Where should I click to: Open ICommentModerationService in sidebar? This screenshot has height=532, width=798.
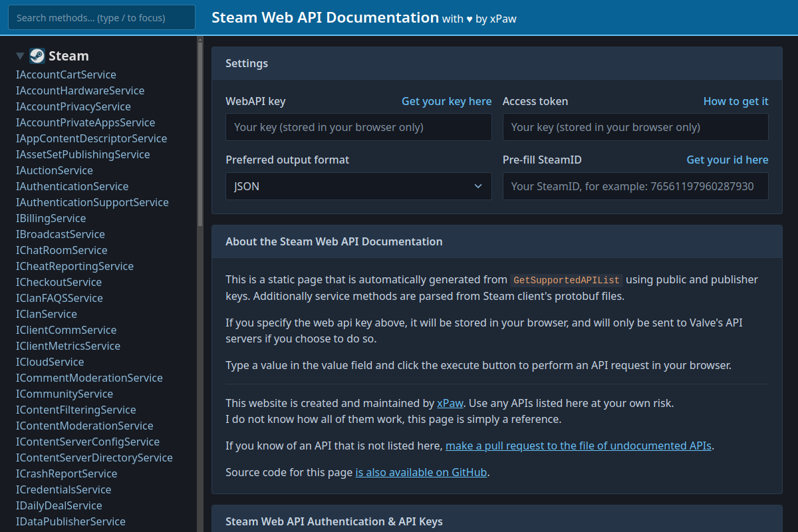89,378
